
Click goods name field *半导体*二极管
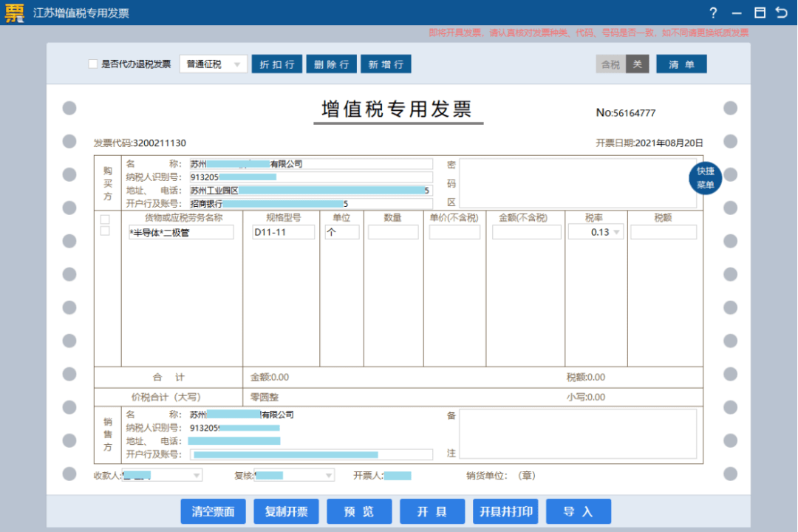click(181, 232)
